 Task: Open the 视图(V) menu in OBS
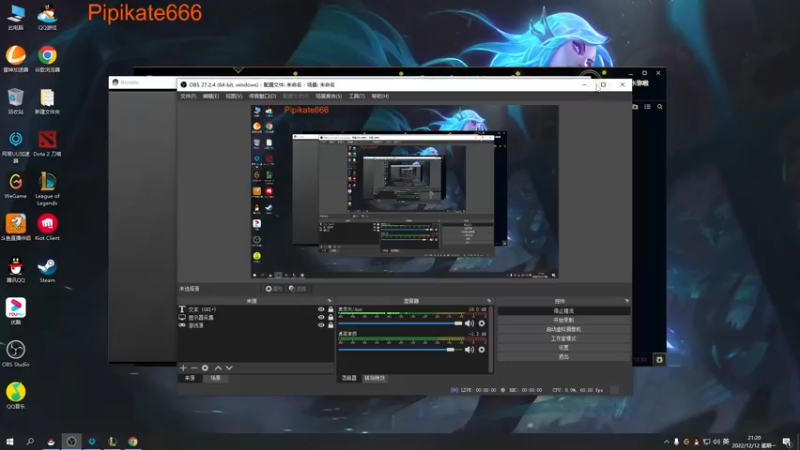coord(234,96)
